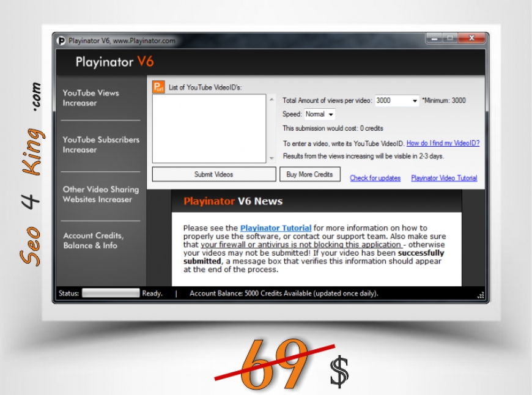Image resolution: width=532 pixels, height=395 pixels.
Task: Click the orange Purl icon beside the VideoID list
Action: click(158, 87)
